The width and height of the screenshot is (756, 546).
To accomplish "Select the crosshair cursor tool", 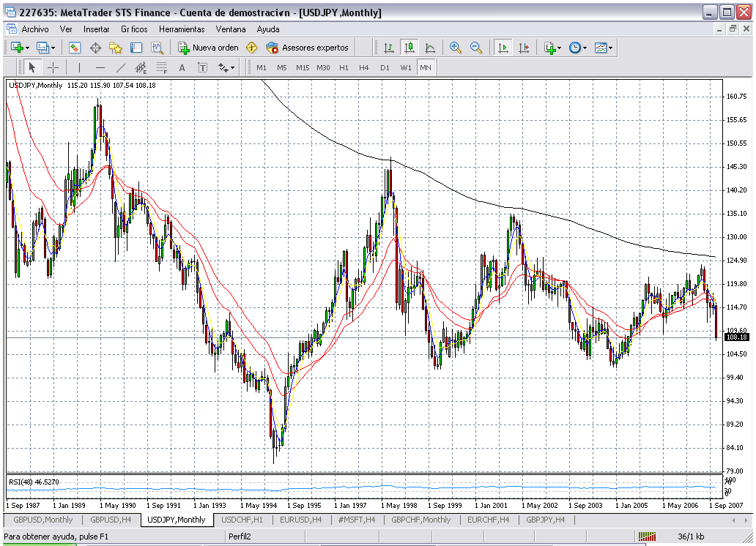I will click(x=53, y=67).
